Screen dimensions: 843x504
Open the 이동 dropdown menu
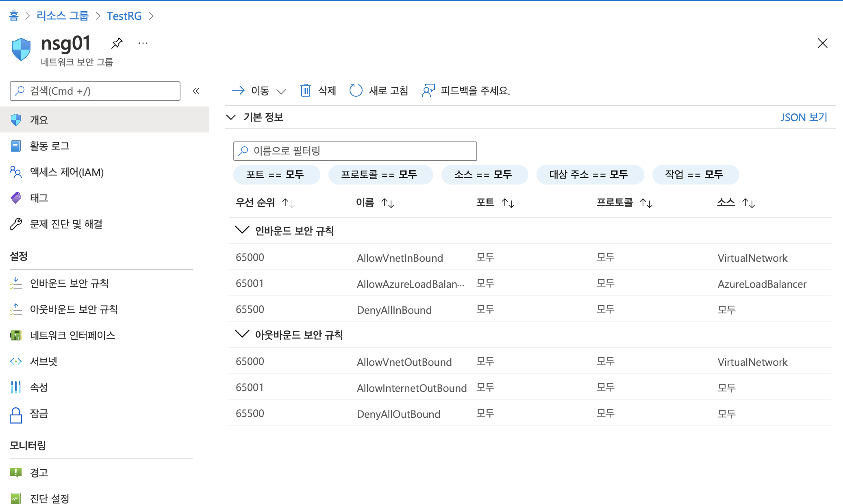coord(259,91)
